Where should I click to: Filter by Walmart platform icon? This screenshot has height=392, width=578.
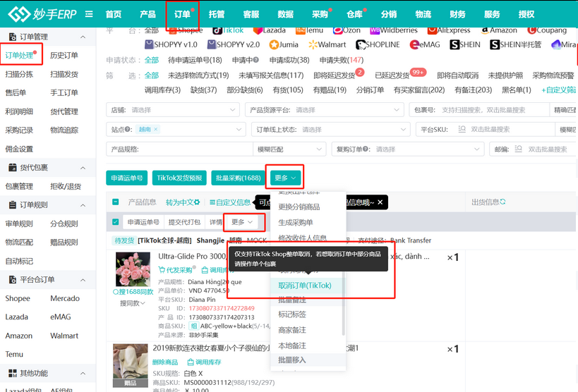313,44
